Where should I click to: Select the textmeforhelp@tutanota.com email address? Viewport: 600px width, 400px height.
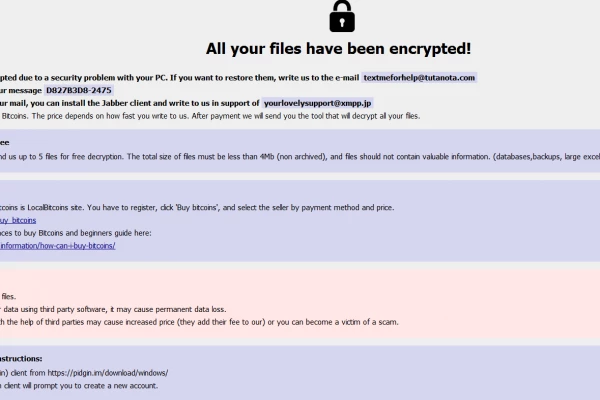click(419, 78)
